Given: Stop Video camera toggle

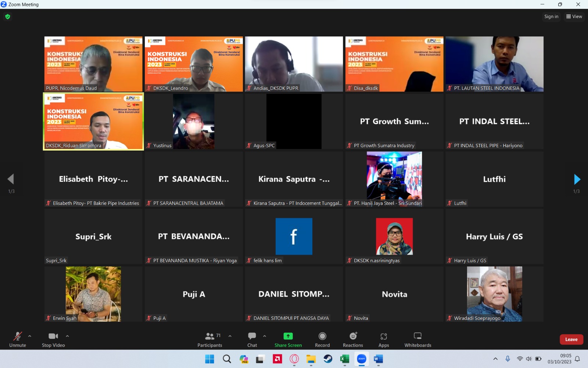Looking at the screenshot, I should [x=53, y=339].
